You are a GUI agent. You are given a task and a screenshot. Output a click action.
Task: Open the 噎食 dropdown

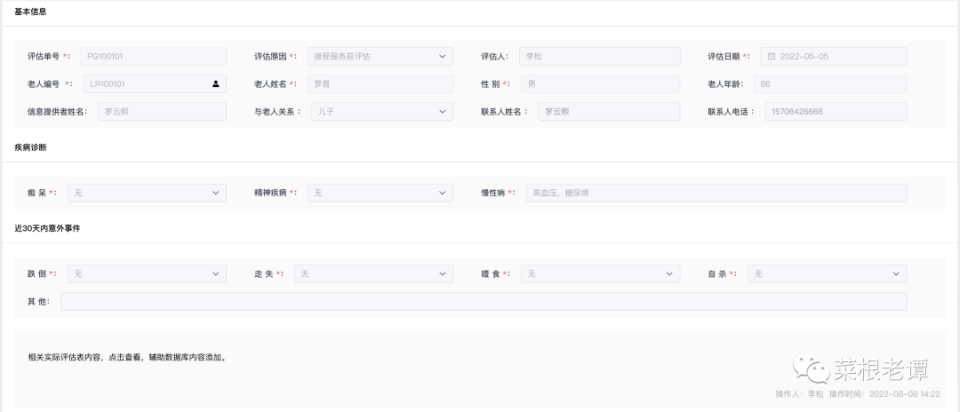(x=601, y=274)
